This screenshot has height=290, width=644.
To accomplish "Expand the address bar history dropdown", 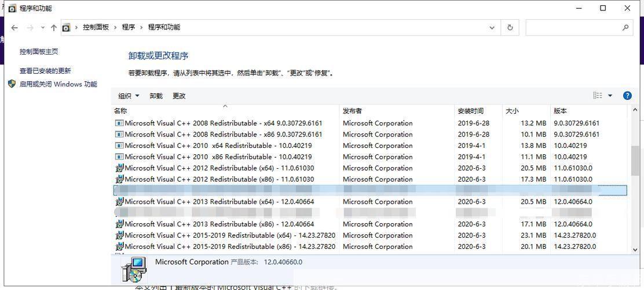I will coord(492,28).
